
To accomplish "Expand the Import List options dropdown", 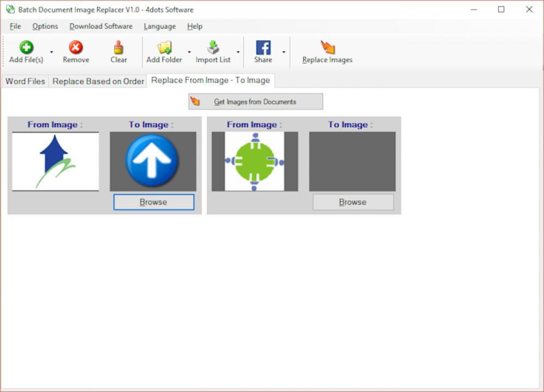I will [238, 52].
